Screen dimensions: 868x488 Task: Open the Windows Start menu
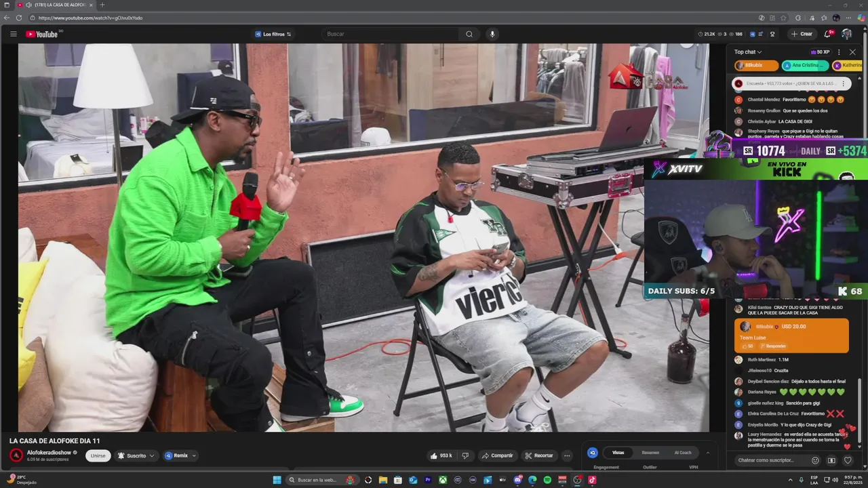(x=277, y=480)
